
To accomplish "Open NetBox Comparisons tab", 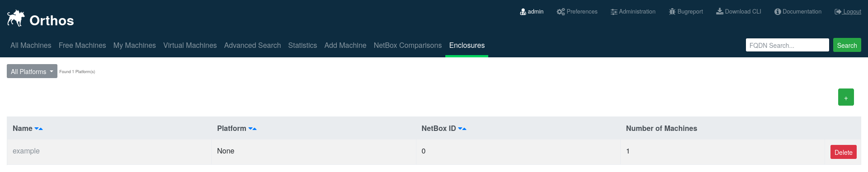I will point(408,46).
